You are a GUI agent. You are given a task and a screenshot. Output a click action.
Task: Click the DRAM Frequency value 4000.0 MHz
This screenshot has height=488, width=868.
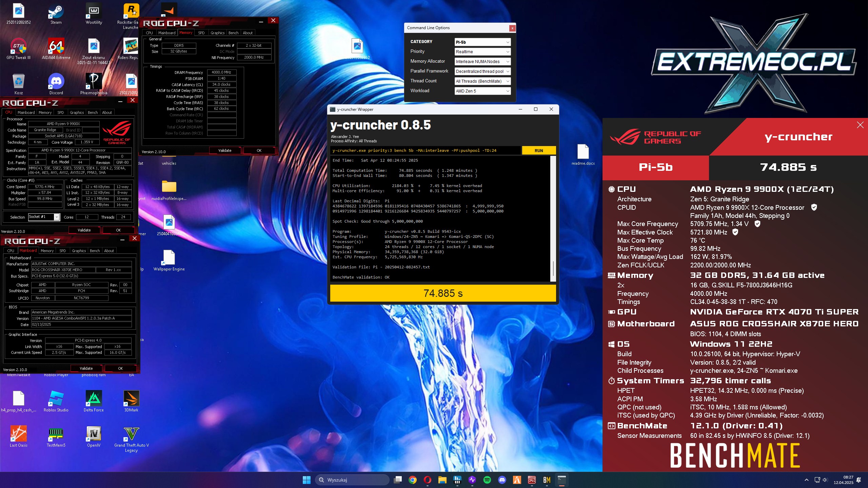tap(221, 73)
